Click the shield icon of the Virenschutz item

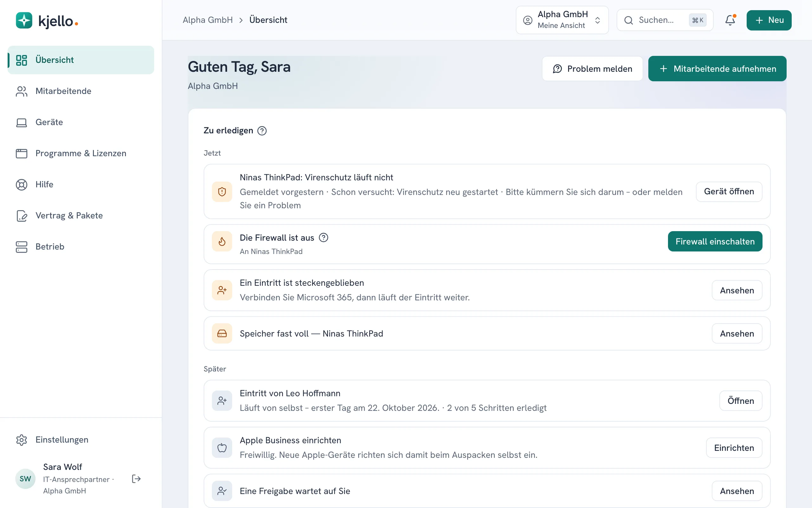(222, 191)
